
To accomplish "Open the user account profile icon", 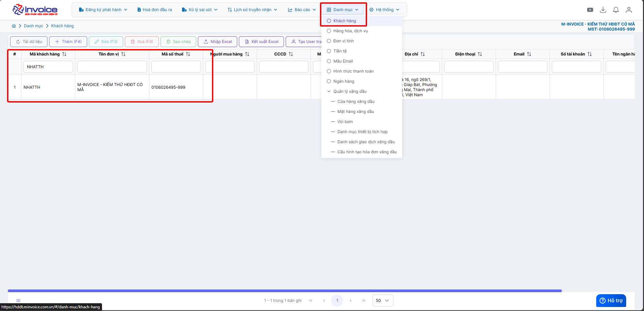I will pyautogui.click(x=629, y=10).
